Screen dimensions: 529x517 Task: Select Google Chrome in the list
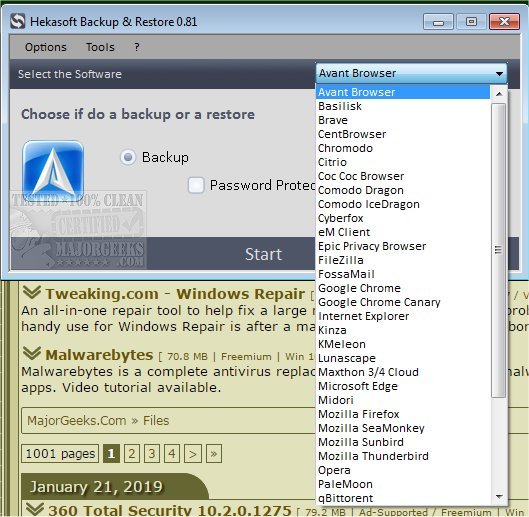[x=403, y=288]
